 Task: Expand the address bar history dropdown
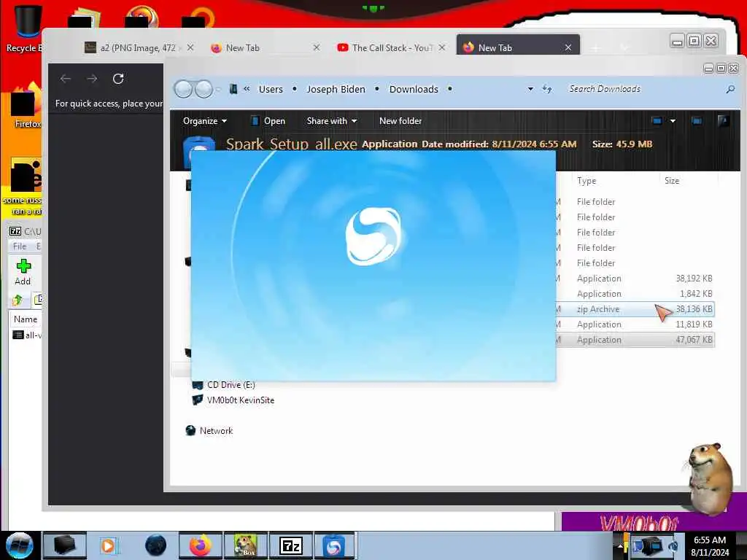pos(530,89)
